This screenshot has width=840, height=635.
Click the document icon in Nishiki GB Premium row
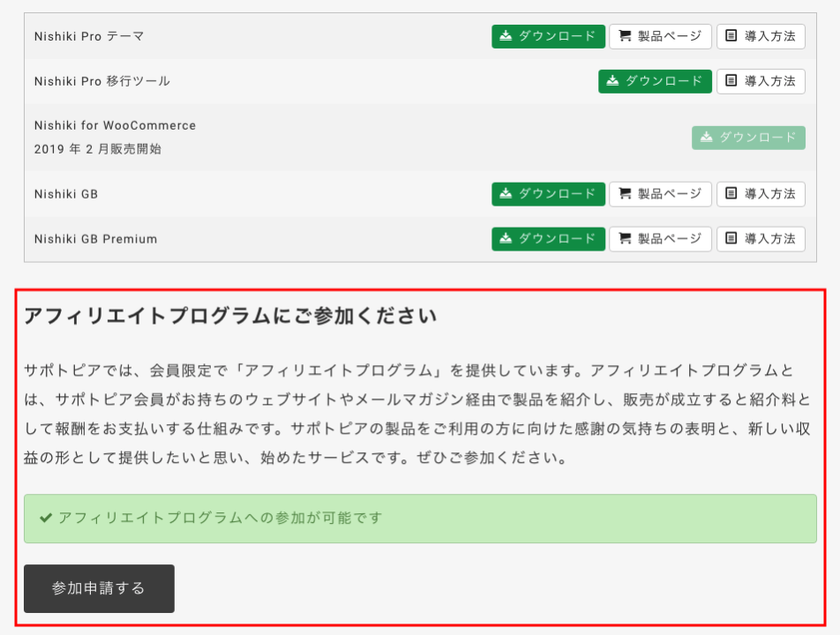(x=731, y=238)
